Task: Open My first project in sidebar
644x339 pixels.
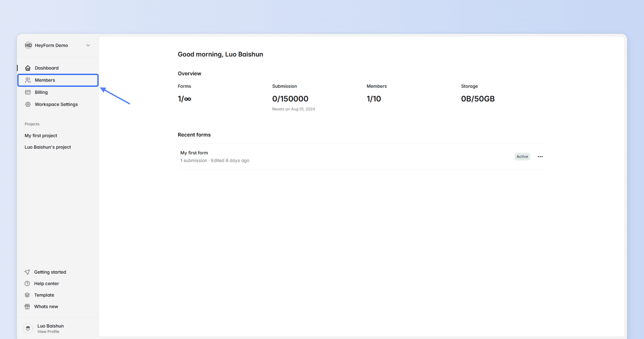Action: (41, 136)
